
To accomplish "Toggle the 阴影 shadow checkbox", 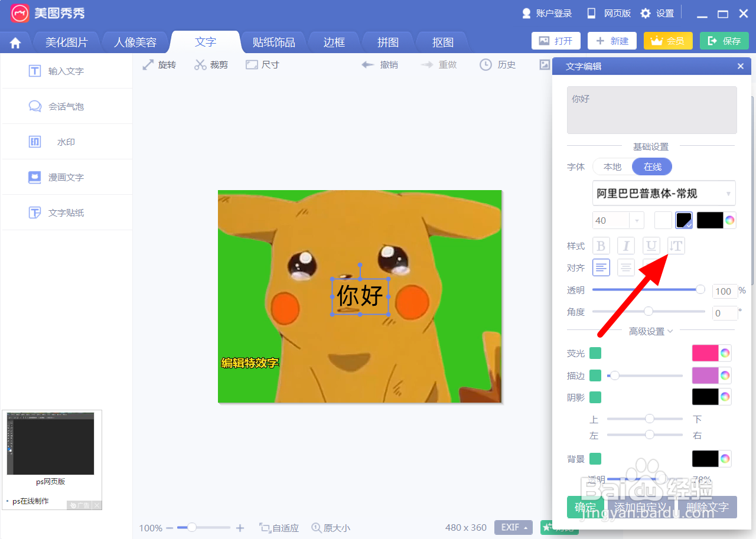I will coord(595,397).
